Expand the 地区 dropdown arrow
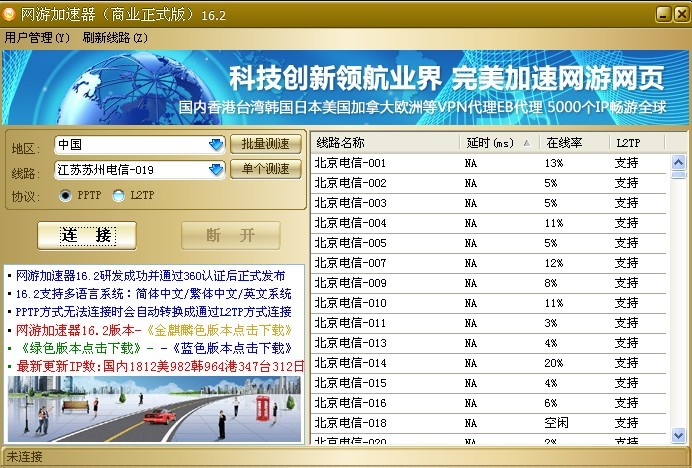This screenshot has height=468, width=692. point(216,144)
